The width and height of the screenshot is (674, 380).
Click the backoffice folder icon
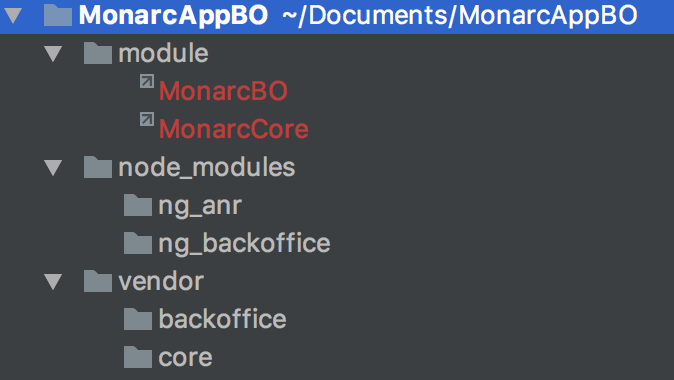click(138, 319)
